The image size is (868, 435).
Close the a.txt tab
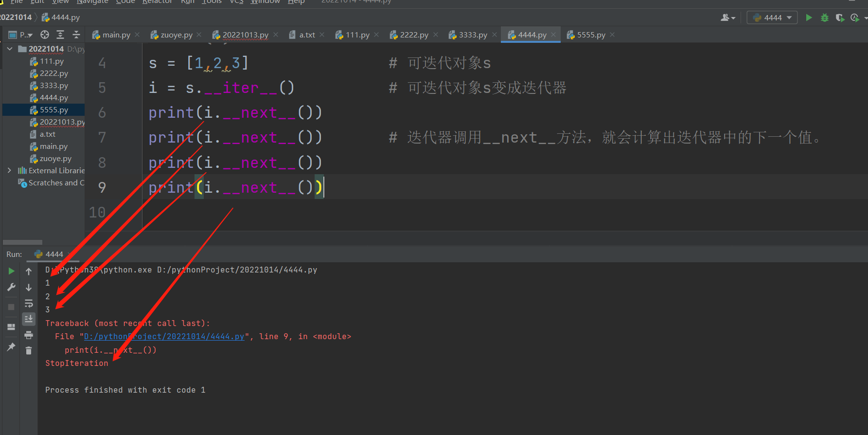(x=322, y=35)
